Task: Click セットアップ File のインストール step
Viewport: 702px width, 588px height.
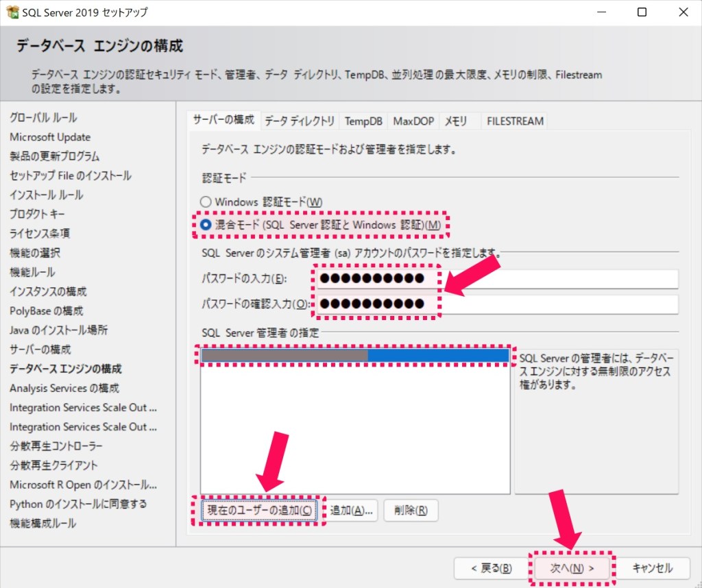Action: 71,175
